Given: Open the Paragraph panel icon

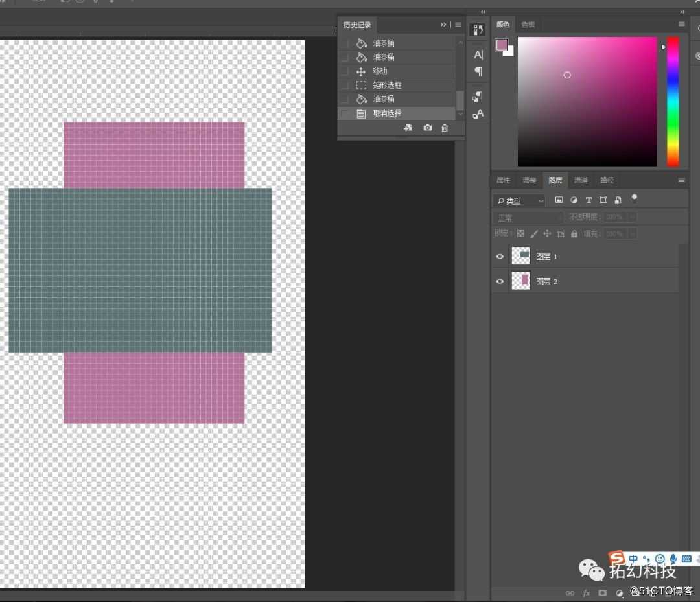Looking at the screenshot, I should [x=478, y=72].
